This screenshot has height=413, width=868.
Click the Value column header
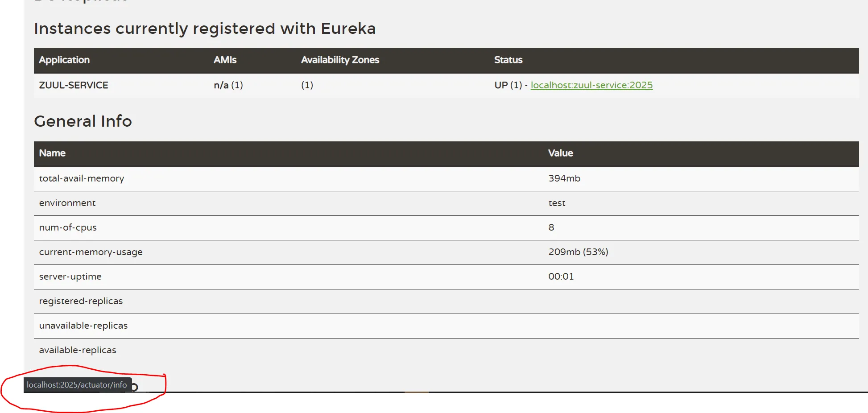tap(560, 153)
